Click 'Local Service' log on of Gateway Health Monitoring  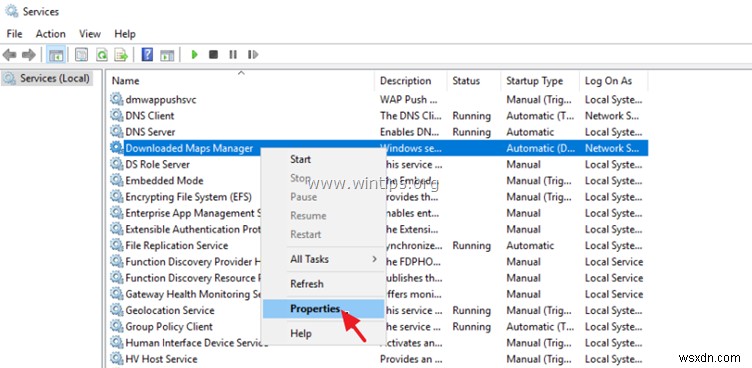(614, 294)
